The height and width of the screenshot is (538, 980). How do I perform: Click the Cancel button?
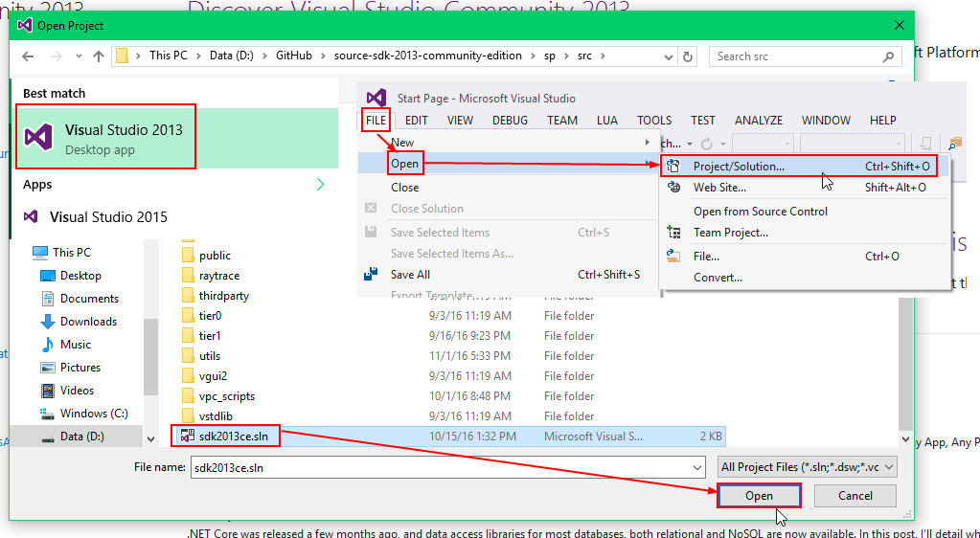(855, 496)
